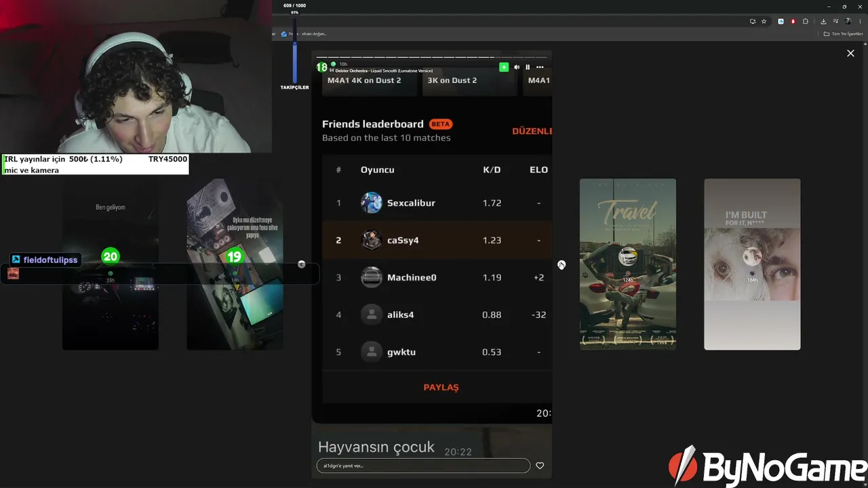Close the story viewer with the X

tap(850, 53)
